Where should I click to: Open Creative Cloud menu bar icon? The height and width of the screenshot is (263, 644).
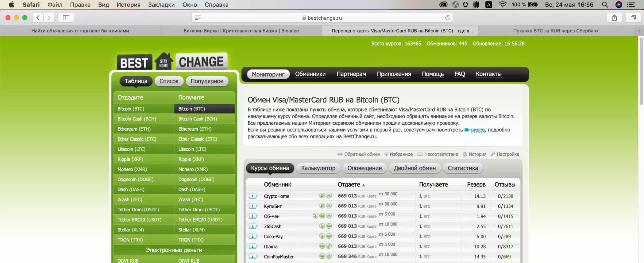[x=443, y=5]
